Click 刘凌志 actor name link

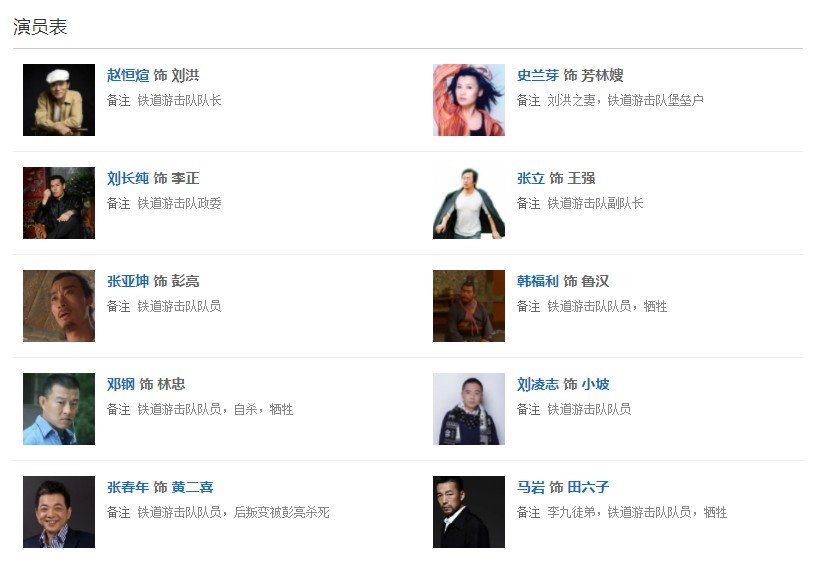coord(537,384)
